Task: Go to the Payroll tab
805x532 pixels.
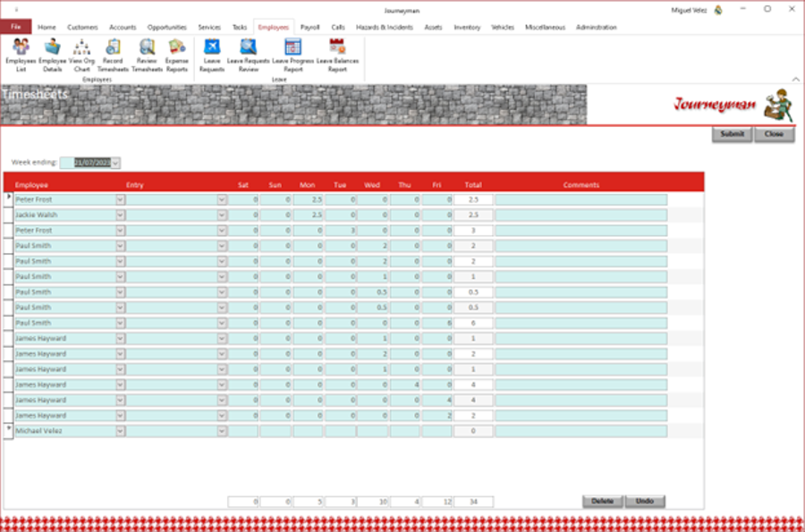Action: coord(309,27)
